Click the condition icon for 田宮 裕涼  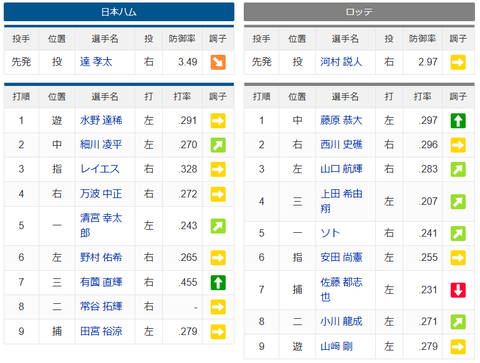click(218, 332)
